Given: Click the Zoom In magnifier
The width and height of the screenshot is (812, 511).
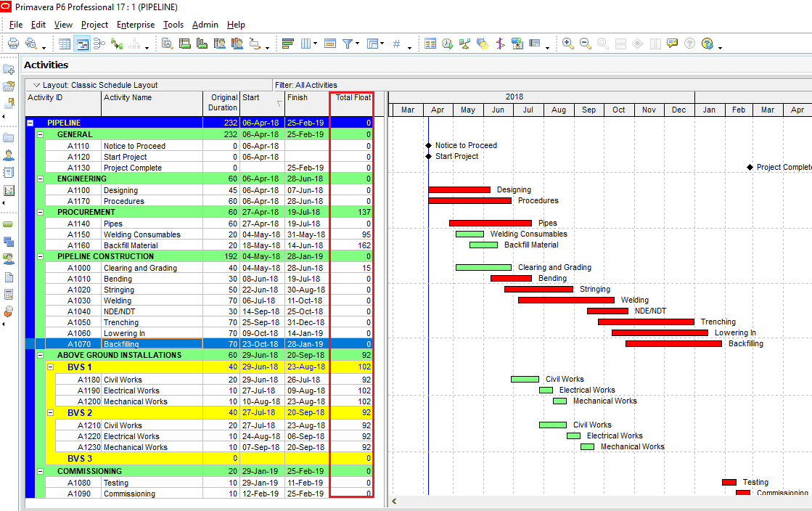Looking at the screenshot, I should [x=568, y=44].
